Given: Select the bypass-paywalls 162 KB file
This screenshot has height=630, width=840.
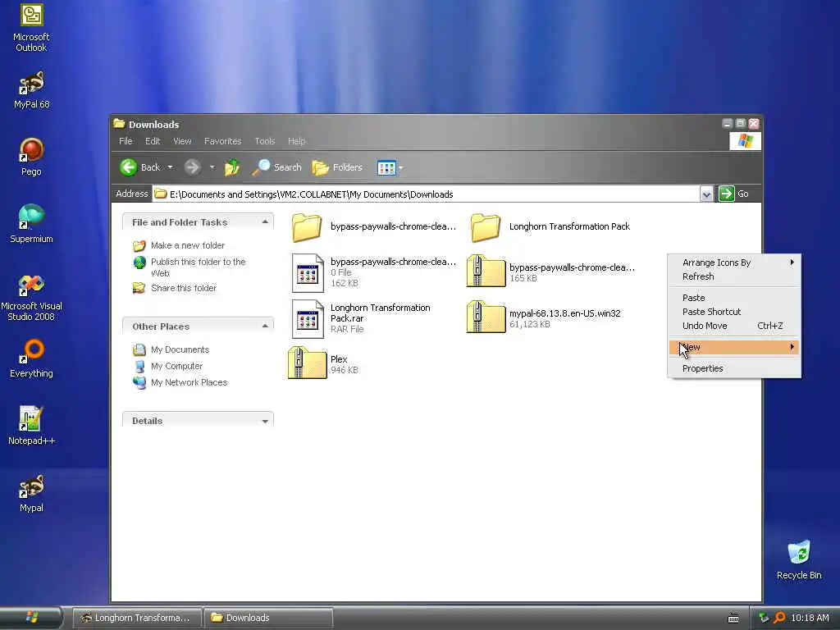Looking at the screenshot, I should [374, 272].
